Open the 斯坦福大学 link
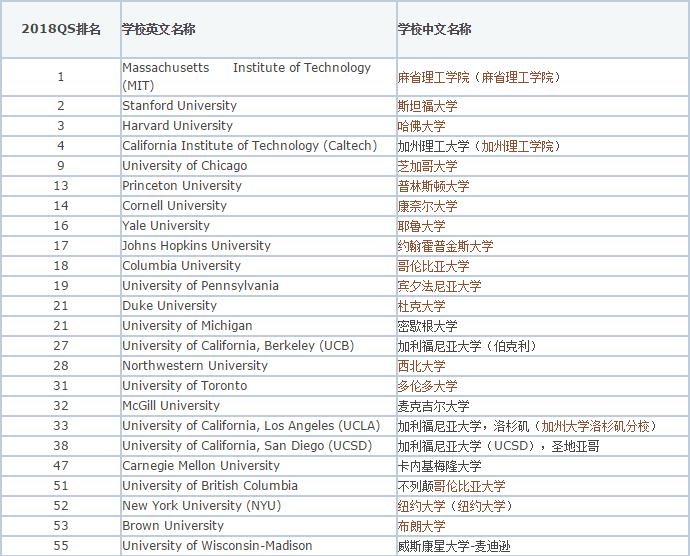 427,106
